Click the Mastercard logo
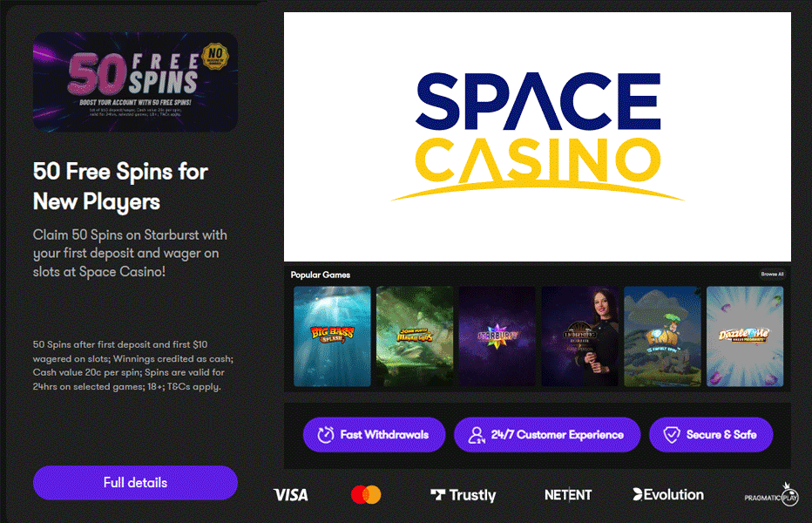The height and width of the screenshot is (523, 812). pos(366,494)
